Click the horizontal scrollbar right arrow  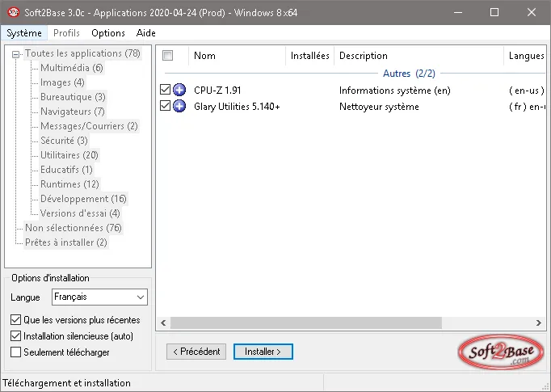coord(538,322)
